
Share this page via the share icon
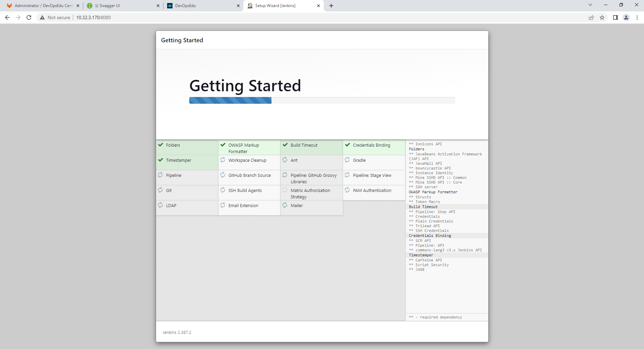tap(591, 17)
